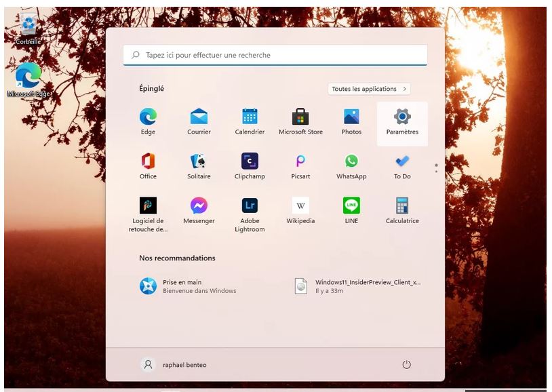
Task: Open the power options button
Action: pyautogui.click(x=407, y=365)
